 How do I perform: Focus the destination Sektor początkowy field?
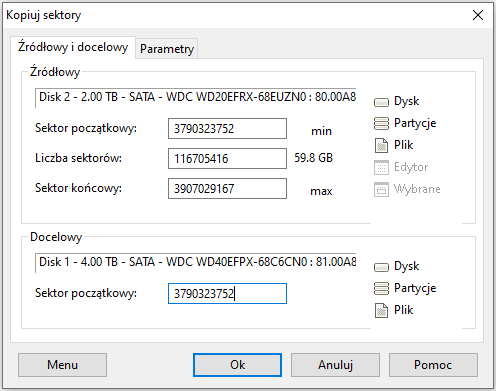coord(227,293)
